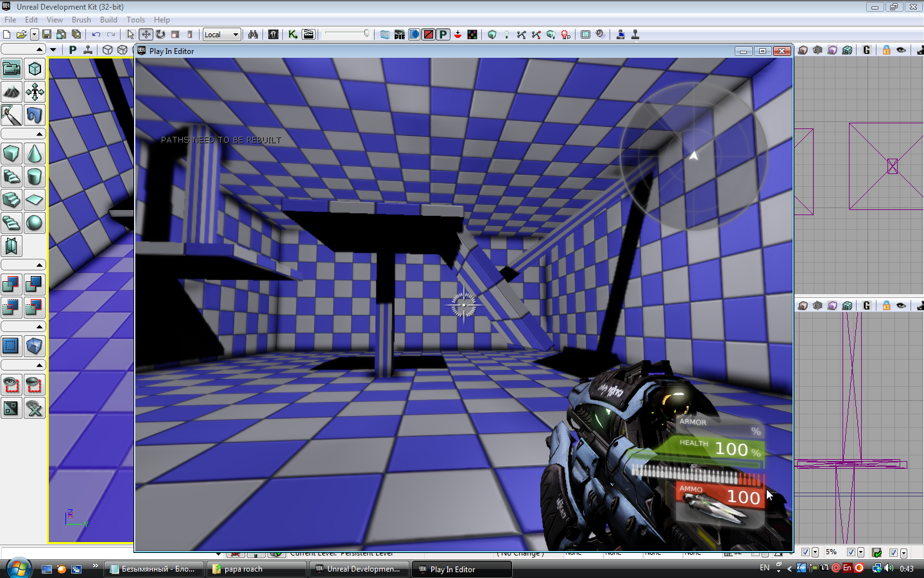Screen dimensions: 924x578
Task: Toggle lock icon in bottom-right viewport toolbar
Action: pyautogui.click(x=886, y=306)
